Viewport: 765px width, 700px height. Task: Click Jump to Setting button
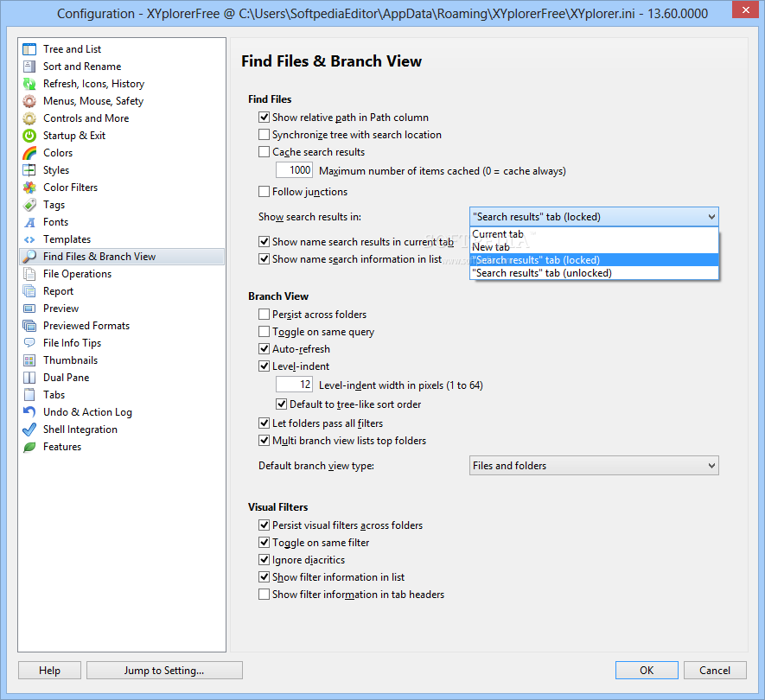click(x=164, y=671)
